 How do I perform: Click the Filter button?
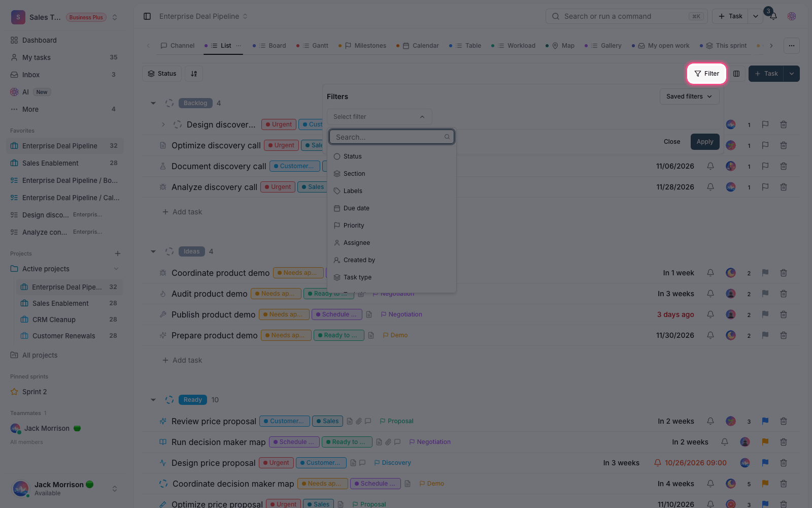(706, 74)
